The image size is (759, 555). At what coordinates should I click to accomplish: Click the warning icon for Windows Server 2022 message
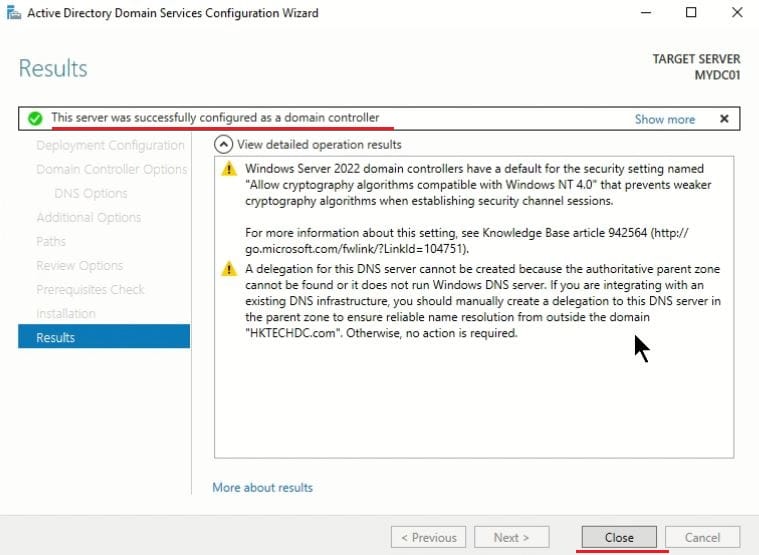(229, 169)
